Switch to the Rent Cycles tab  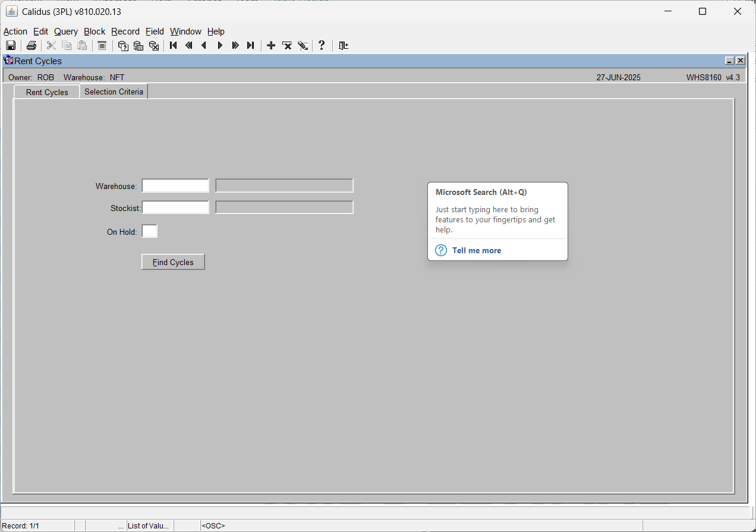click(47, 92)
